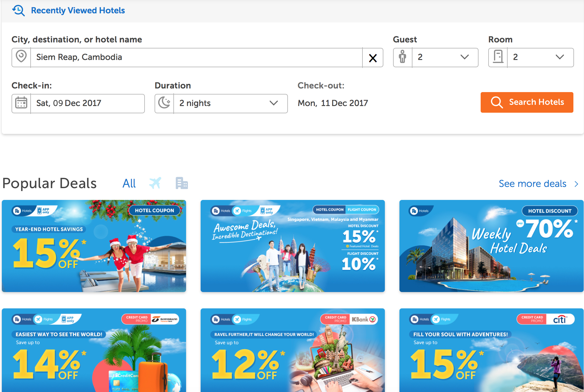The image size is (584, 392).
Task: Click the guest person icon
Action: pos(402,57)
